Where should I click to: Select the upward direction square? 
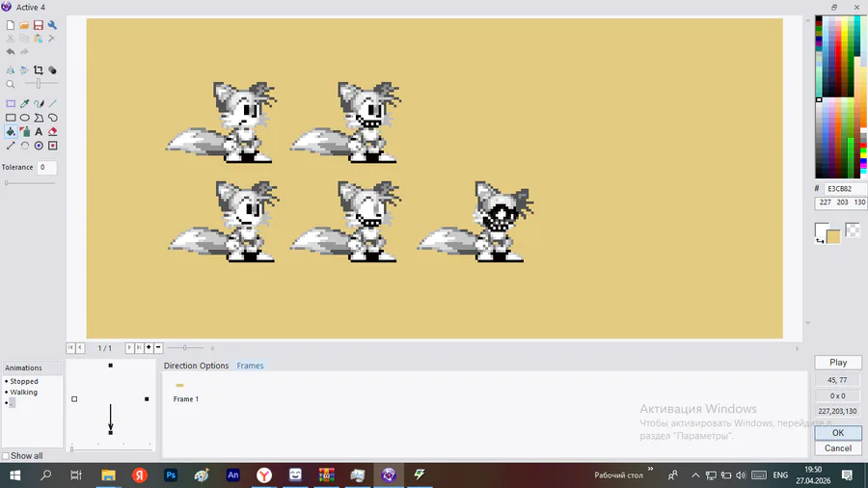coord(111,366)
